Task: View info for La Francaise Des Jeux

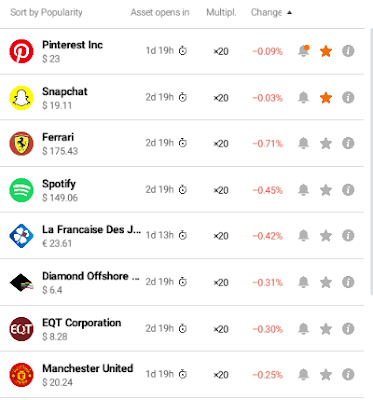Action: coord(348,236)
